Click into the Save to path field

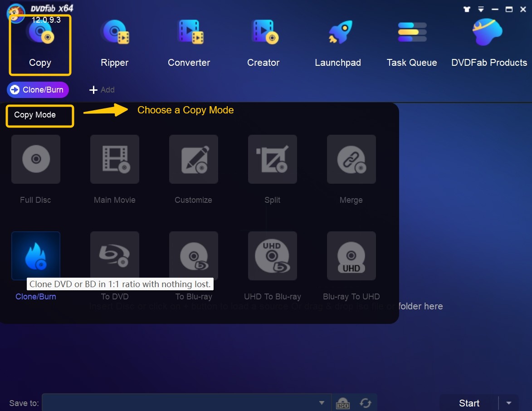(186, 403)
